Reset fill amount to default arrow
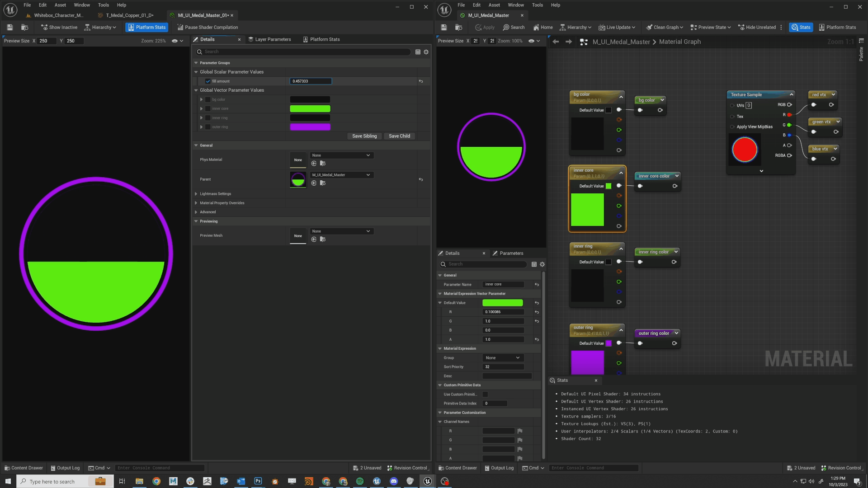 click(x=421, y=81)
